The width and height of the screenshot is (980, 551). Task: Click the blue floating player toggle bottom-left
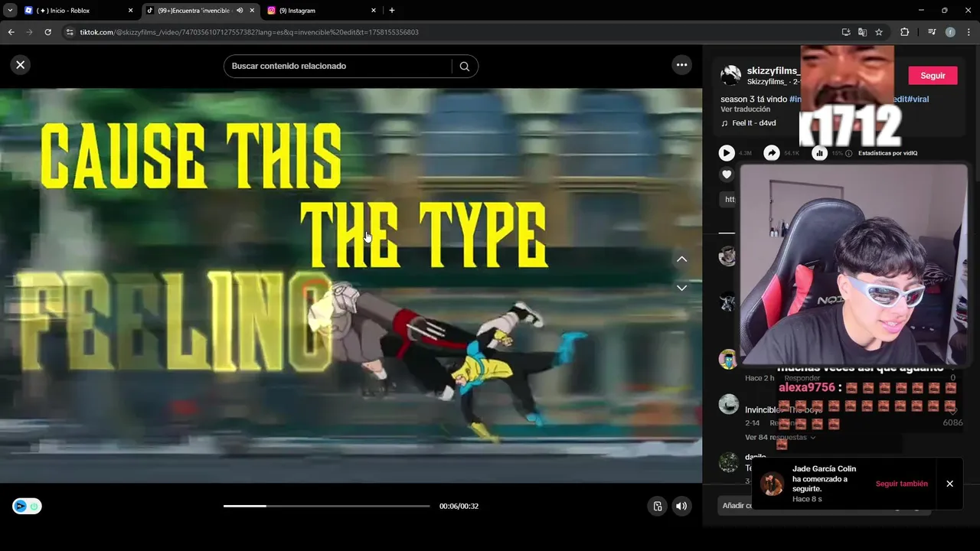click(x=27, y=506)
